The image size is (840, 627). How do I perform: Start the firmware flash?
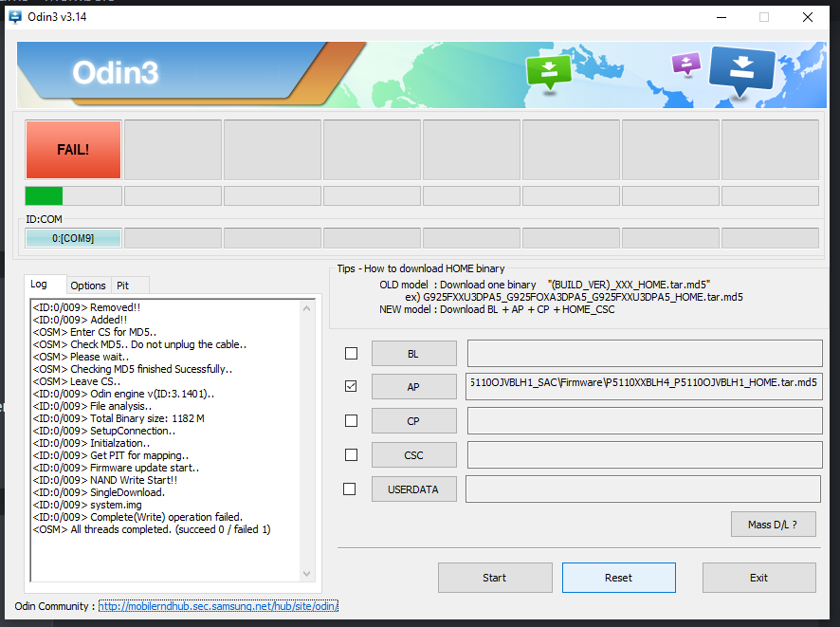point(495,578)
